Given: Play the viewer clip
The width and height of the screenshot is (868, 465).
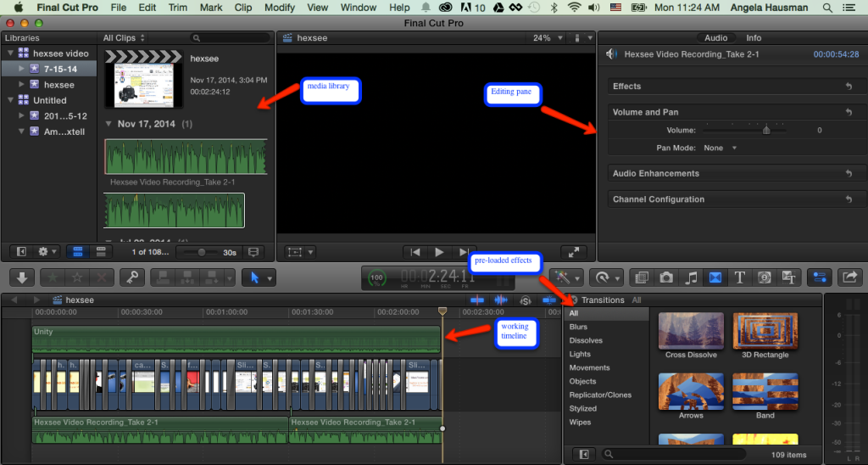Looking at the screenshot, I should pyautogui.click(x=439, y=252).
